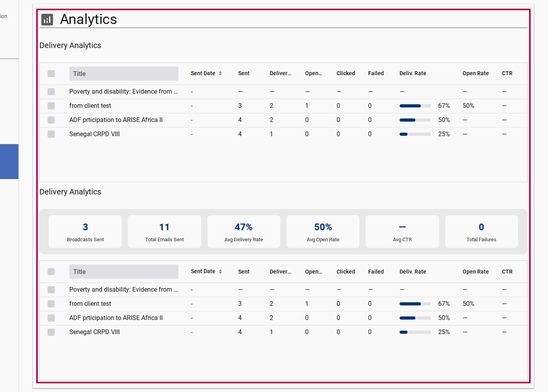Click CTR column header in upper table

click(x=507, y=73)
